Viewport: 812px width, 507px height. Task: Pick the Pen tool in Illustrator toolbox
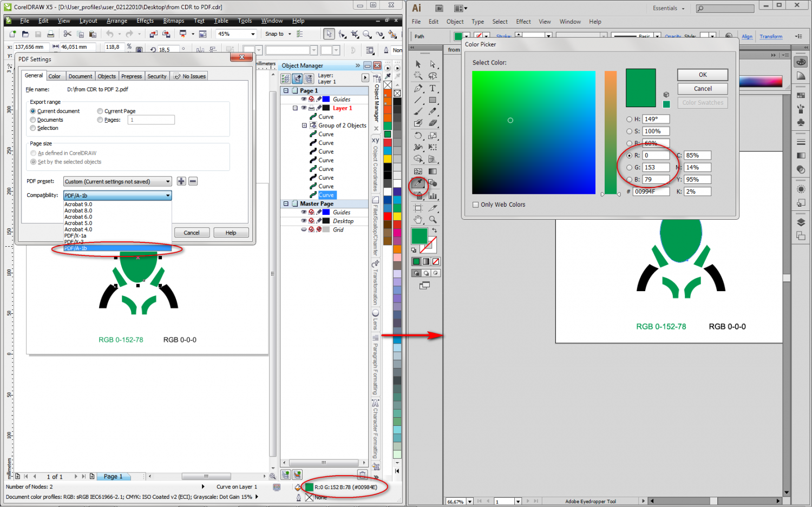(418, 88)
